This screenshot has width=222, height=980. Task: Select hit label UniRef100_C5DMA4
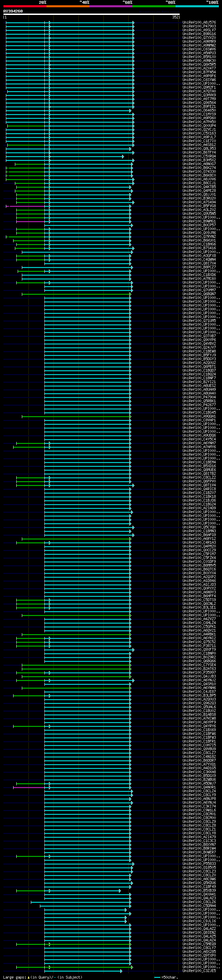(199, 906)
